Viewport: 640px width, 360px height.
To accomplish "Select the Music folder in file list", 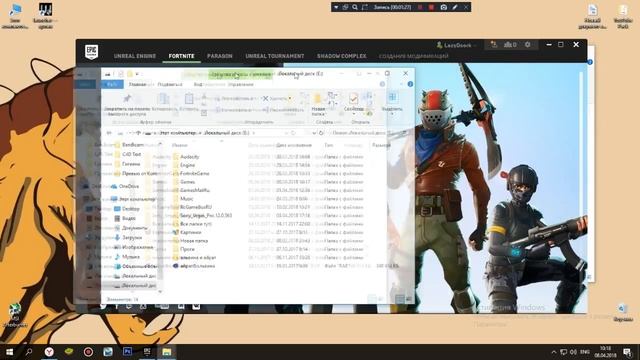I will [187, 199].
